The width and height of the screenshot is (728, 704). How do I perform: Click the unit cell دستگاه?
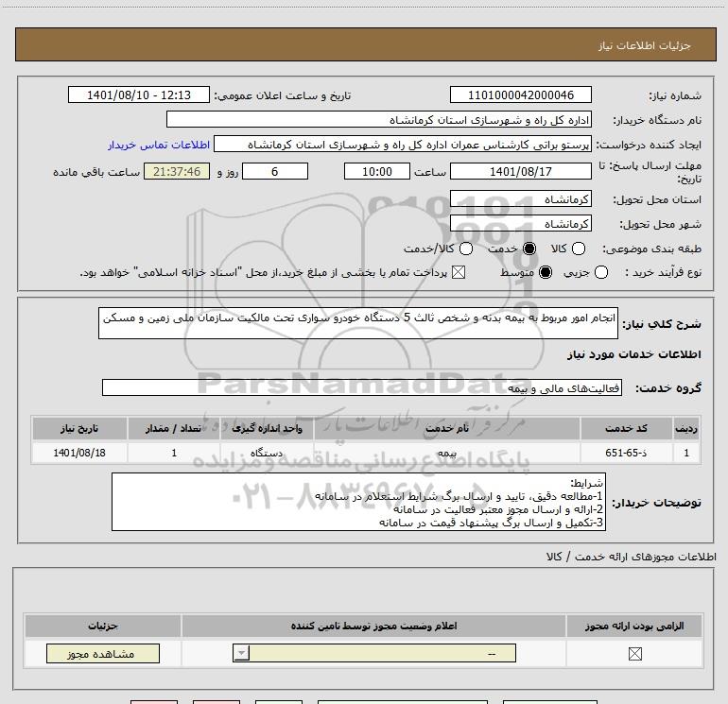pyautogui.click(x=267, y=453)
